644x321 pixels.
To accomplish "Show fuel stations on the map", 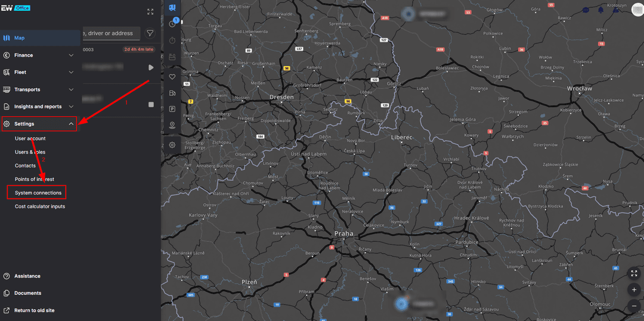I will [172, 93].
